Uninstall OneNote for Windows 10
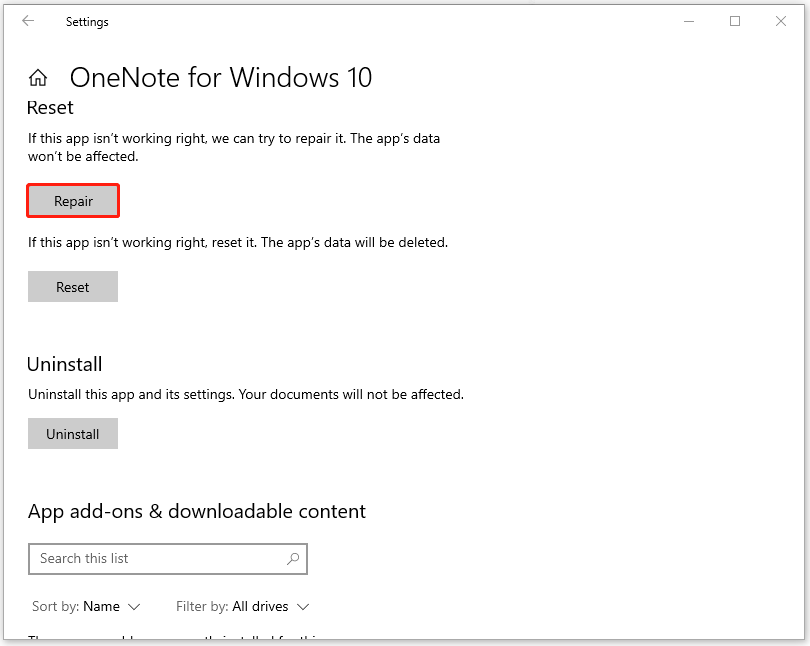Screen dimensions: 810x646 point(73,434)
